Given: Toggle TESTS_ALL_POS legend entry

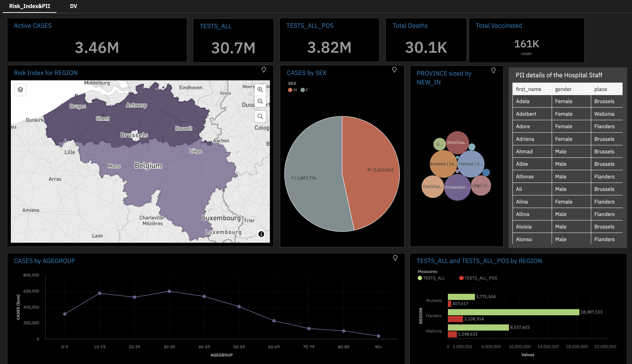Looking at the screenshot, I should click(478, 278).
